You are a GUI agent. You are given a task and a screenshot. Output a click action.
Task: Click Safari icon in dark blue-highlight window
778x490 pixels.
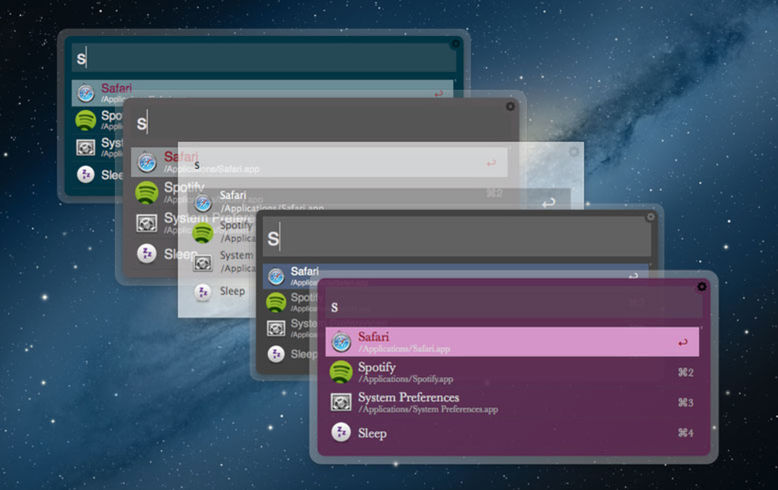point(276,277)
